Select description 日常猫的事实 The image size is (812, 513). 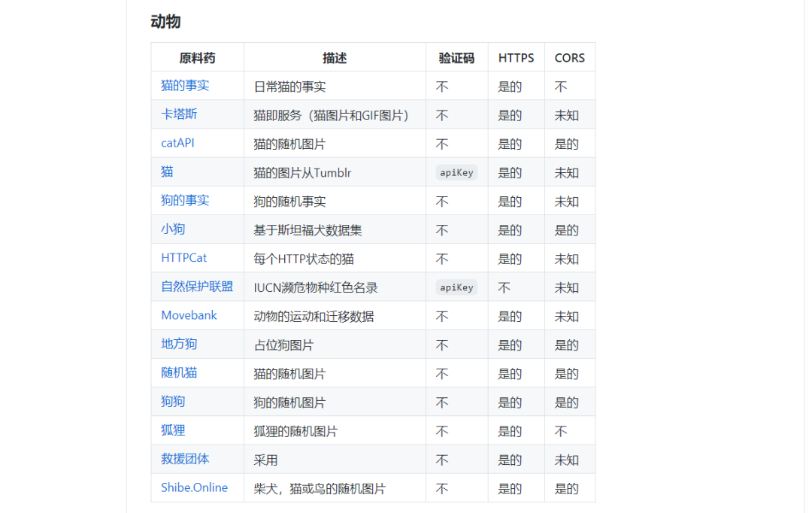290,87
